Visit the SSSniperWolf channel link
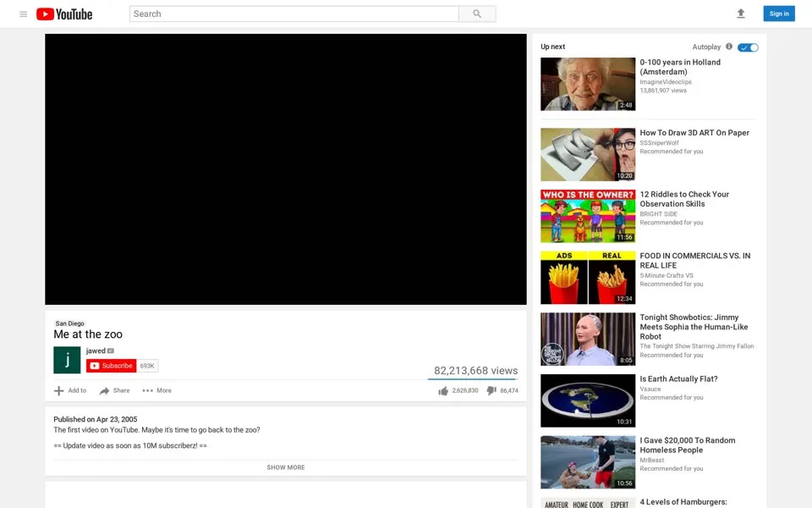This screenshot has width=812, height=508. pyautogui.click(x=659, y=143)
